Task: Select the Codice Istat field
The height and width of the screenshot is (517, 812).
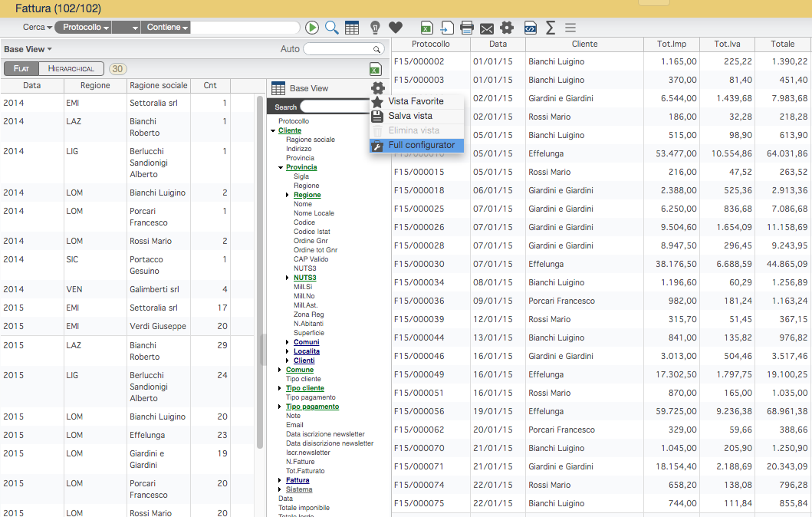Action: [x=312, y=232]
